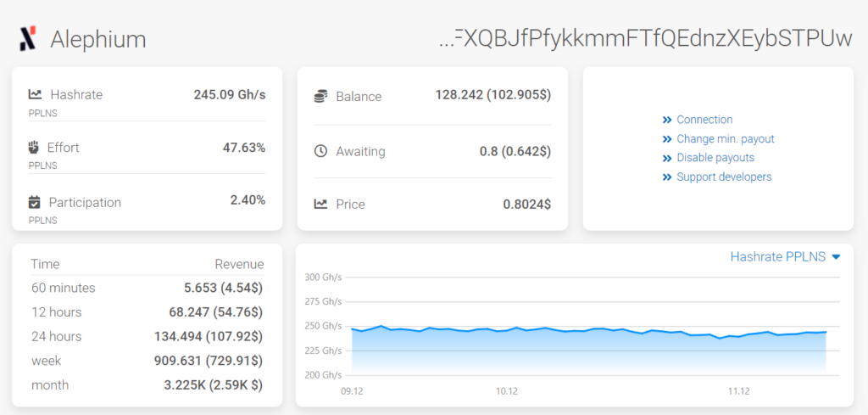Click the Price chart icon
The image size is (868, 415).
(320, 204)
